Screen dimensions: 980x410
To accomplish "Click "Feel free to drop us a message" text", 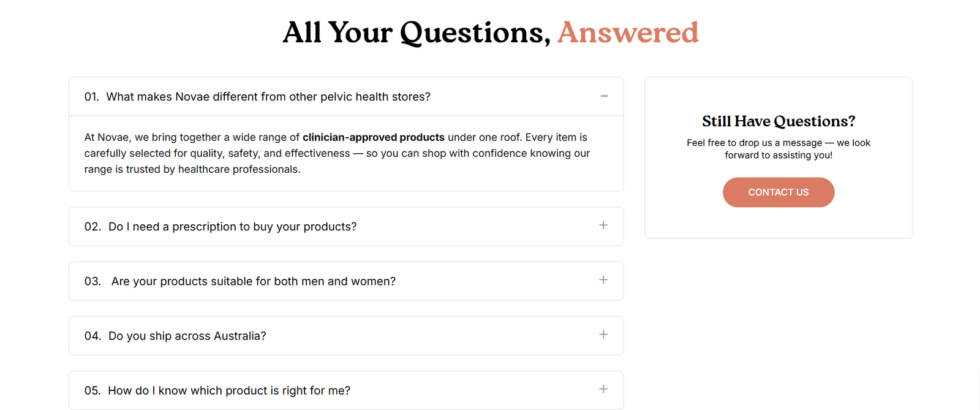I will click(x=754, y=143).
